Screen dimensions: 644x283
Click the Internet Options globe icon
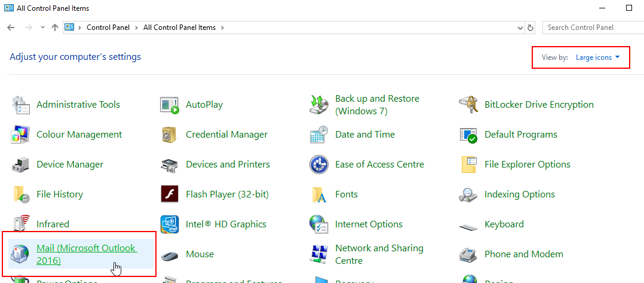[319, 224]
